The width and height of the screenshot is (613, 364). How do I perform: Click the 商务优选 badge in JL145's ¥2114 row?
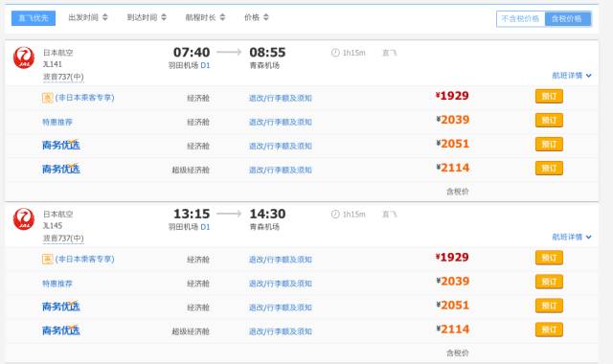(x=61, y=330)
